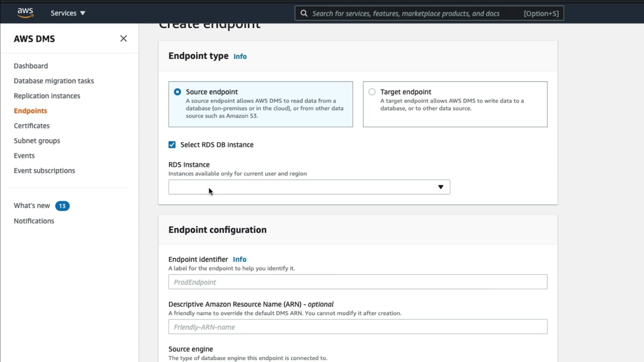Open the What's new badge showing 13
Screen dimensions: 644x362
click(62, 206)
